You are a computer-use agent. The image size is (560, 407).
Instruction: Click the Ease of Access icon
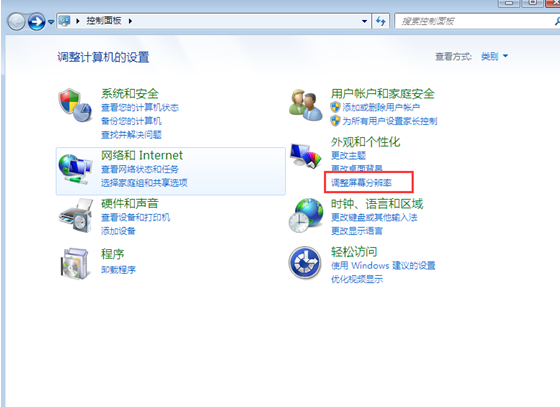tap(305, 263)
